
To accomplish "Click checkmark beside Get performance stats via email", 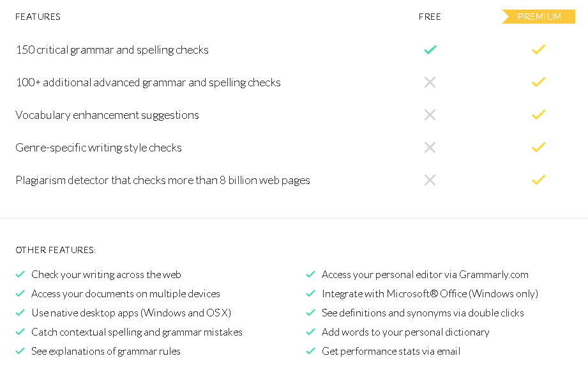I will [310, 351].
